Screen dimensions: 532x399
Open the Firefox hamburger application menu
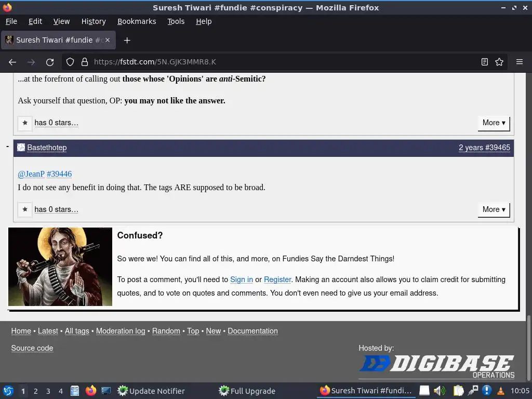pos(520,62)
